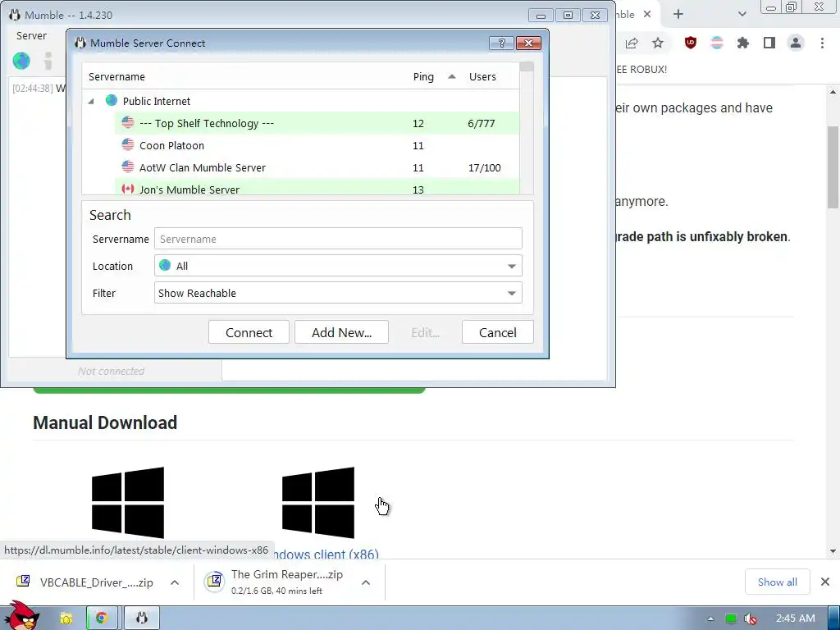The image size is (840, 630).
Task: Open the Windows client (x86) link
Action: pos(327,554)
